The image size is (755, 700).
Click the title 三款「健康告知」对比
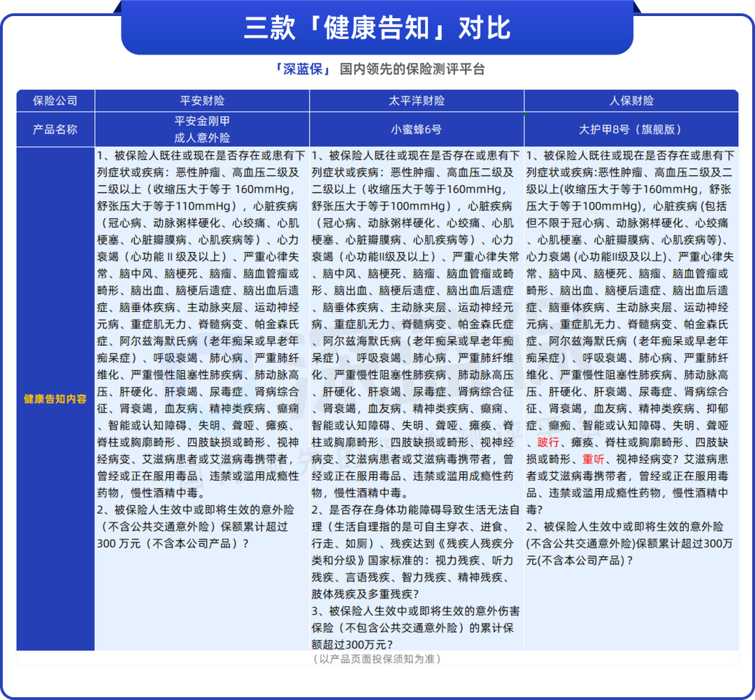pyautogui.click(x=377, y=27)
